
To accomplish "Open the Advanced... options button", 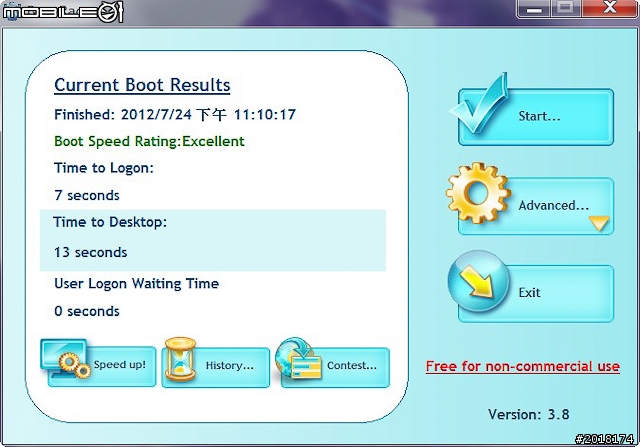I will 536,206.
